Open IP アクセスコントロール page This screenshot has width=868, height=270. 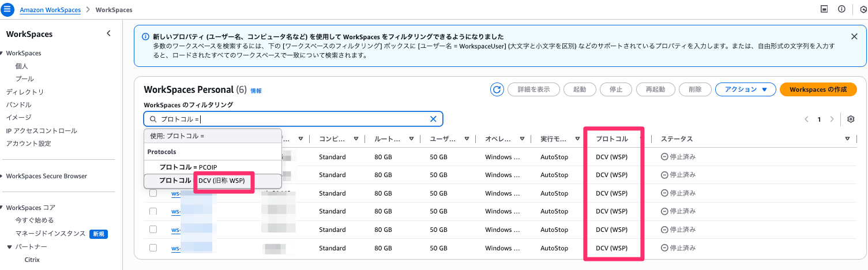pyautogui.click(x=42, y=130)
